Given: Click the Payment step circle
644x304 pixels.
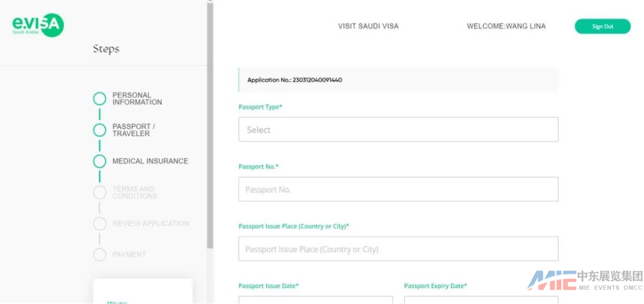Looking at the screenshot, I should click(100, 255).
